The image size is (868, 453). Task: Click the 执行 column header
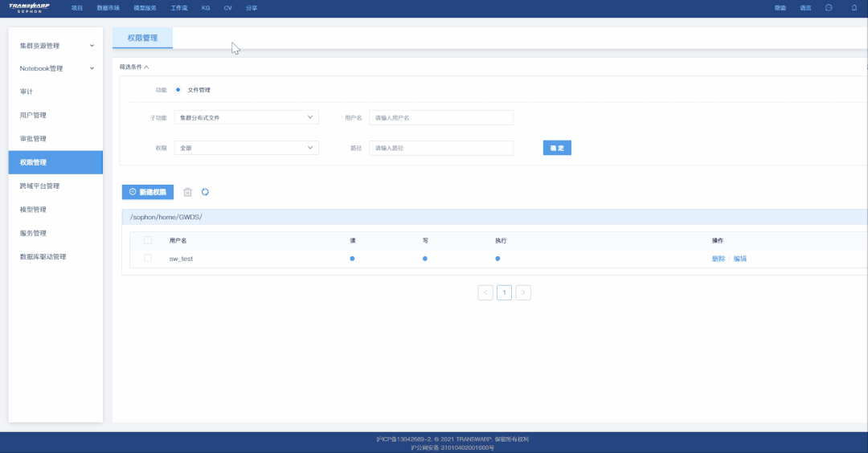[x=501, y=241]
